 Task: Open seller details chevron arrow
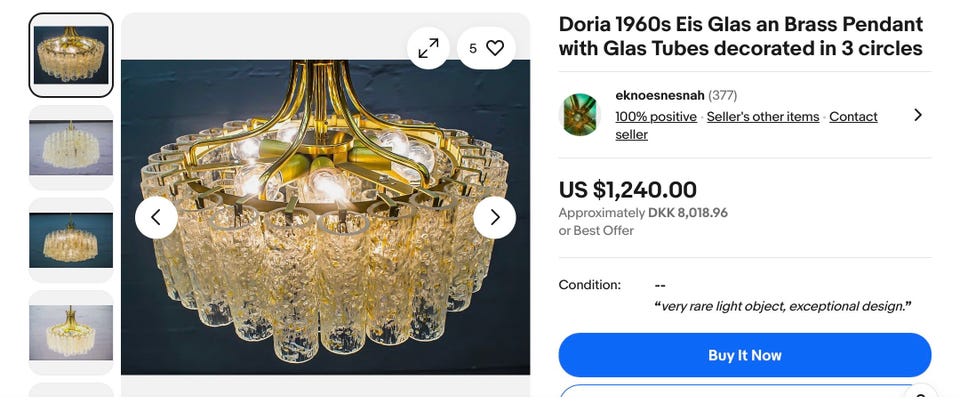pyautogui.click(x=918, y=115)
